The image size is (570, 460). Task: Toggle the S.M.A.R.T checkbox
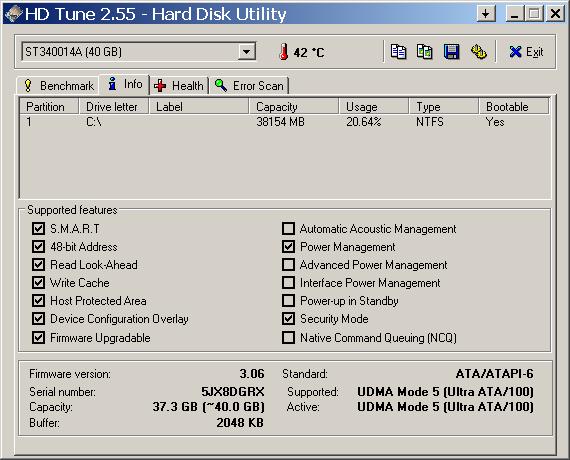(x=38, y=229)
